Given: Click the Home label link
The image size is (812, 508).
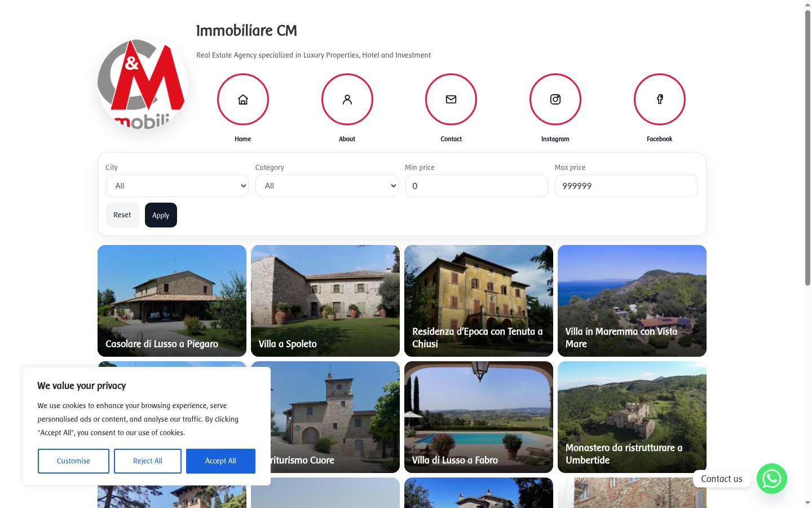Looking at the screenshot, I should pyautogui.click(x=243, y=139).
